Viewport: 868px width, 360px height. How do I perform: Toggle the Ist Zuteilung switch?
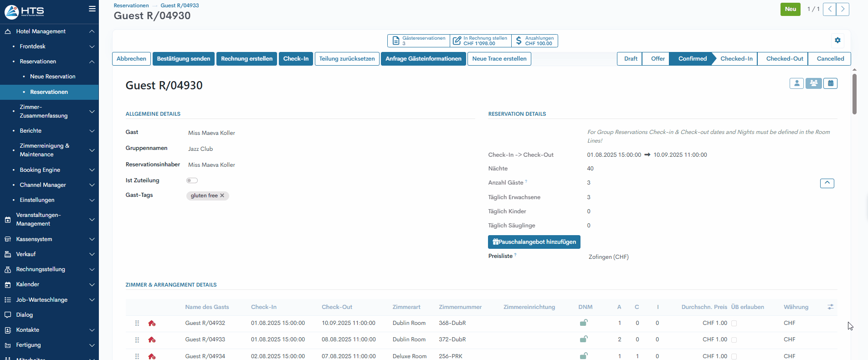point(192,180)
